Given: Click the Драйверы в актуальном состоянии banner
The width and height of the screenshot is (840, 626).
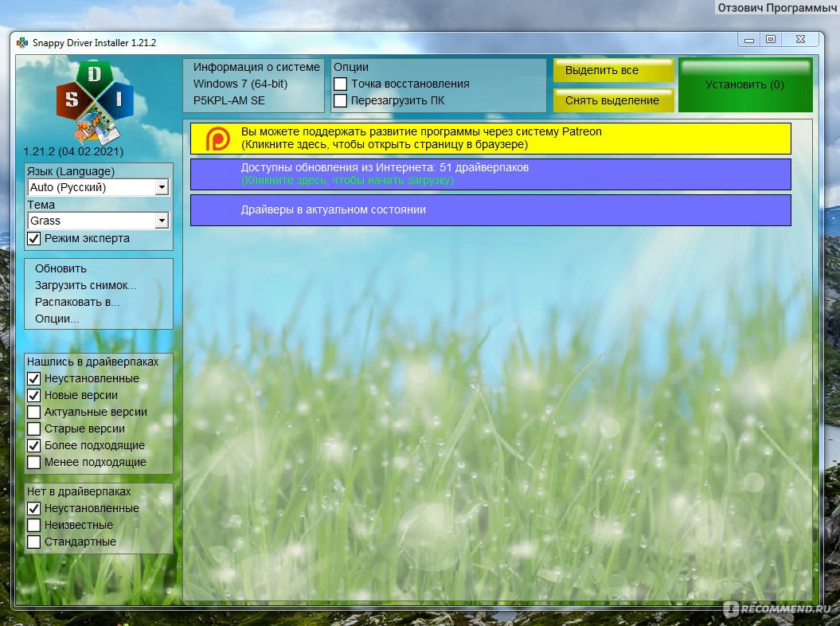Looking at the screenshot, I should pyautogui.click(x=490, y=210).
